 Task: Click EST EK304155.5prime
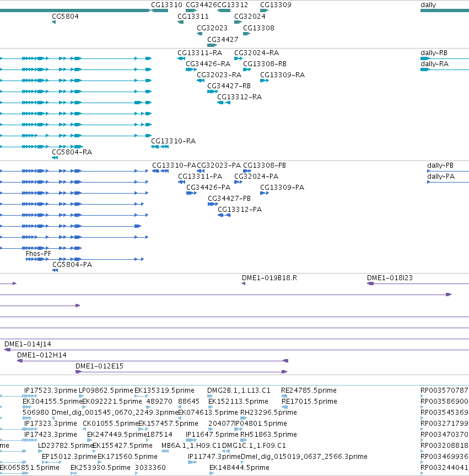52,402
